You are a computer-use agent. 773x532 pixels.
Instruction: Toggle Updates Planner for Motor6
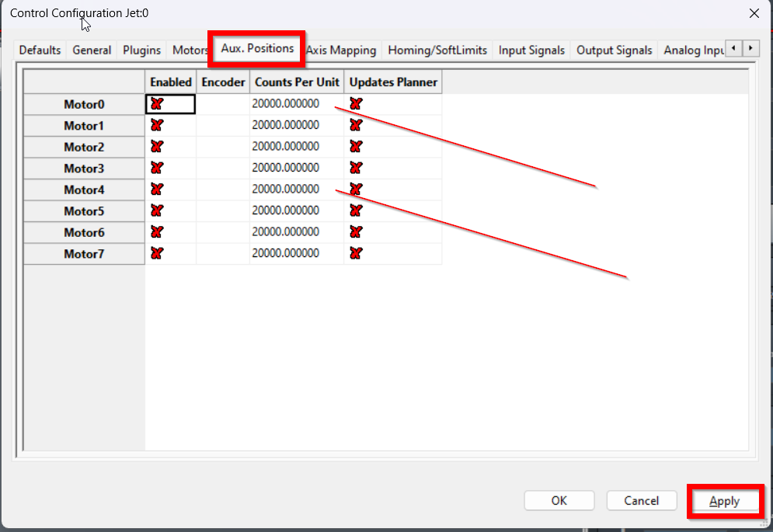coord(356,232)
